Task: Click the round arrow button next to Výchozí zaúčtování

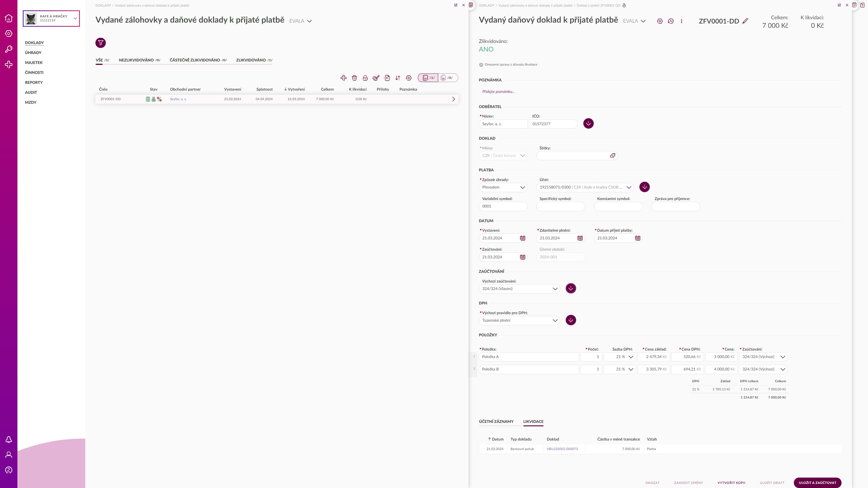Action: pyautogui.click(x=570, y=288)
